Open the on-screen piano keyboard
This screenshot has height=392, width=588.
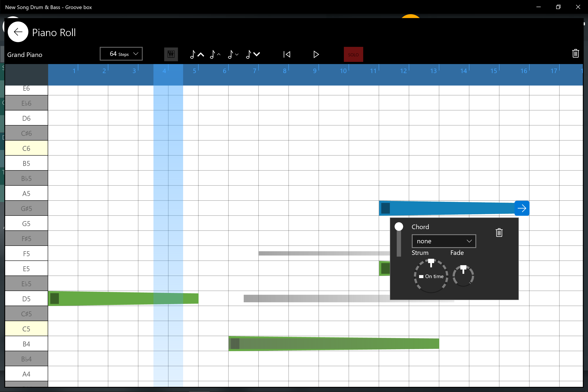(171, 54)
